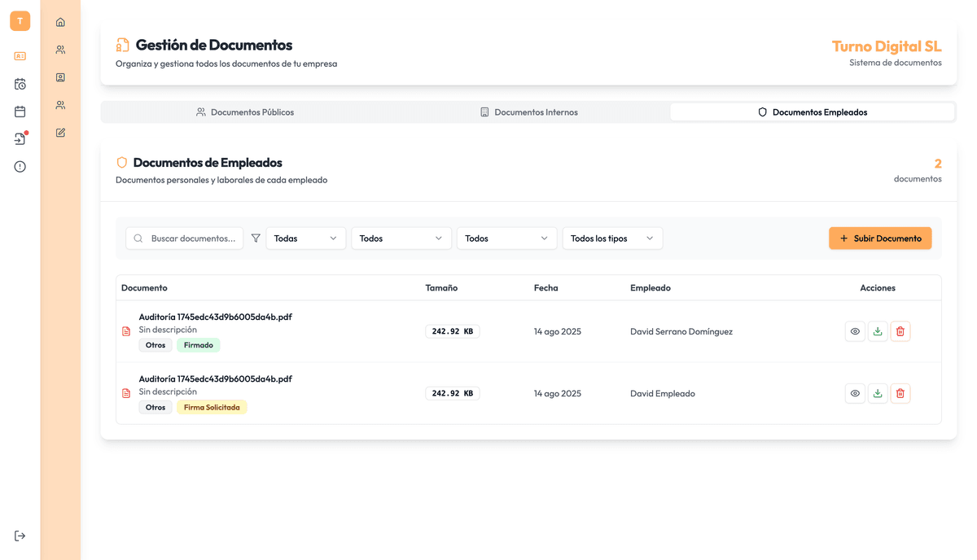977x560 pixels.
Task: Download the document of David Serrano Domínguez
Action: coord(878,331)
